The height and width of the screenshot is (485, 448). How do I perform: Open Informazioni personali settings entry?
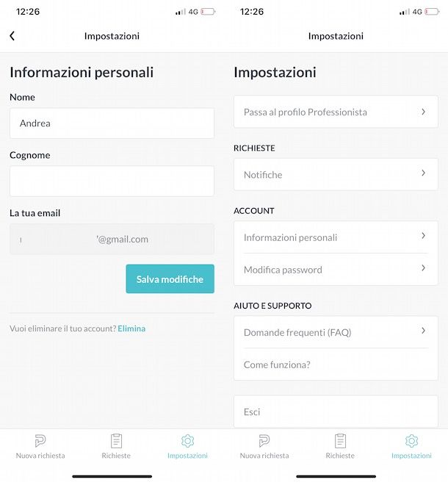pyautogui.click(x=336, y=237)
